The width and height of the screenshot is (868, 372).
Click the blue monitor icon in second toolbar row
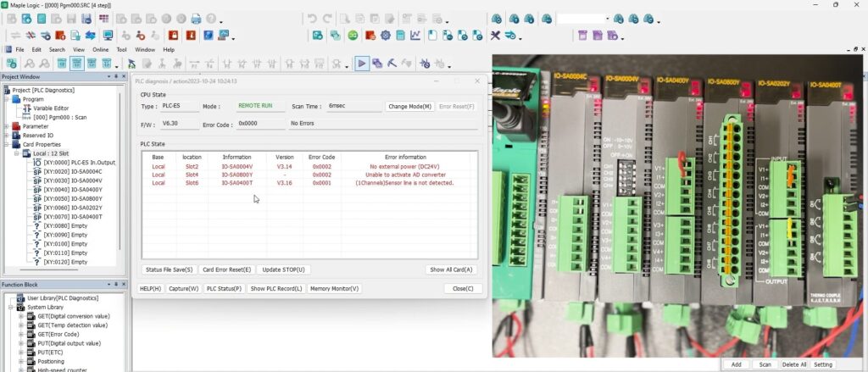click(x=108, y=36)
